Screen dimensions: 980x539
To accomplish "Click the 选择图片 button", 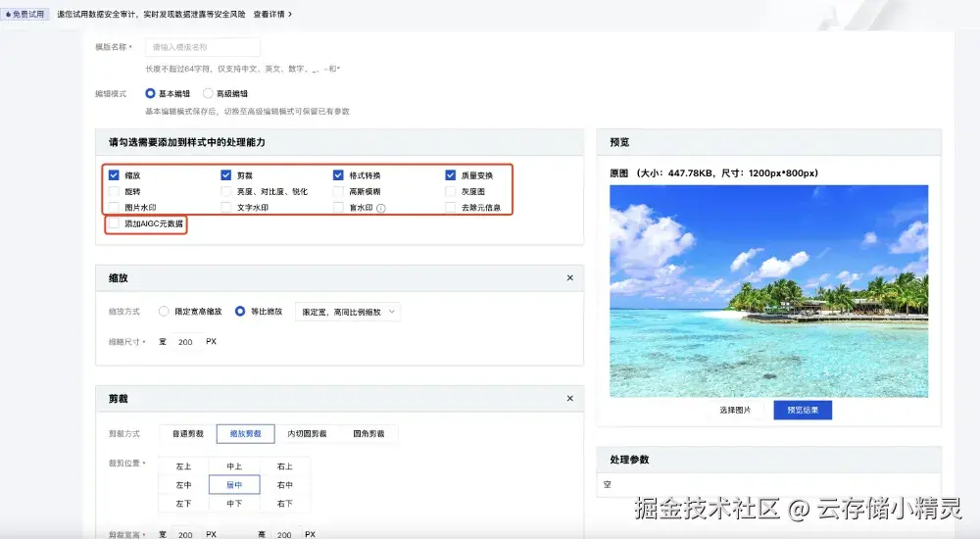I will pos(735,411).
